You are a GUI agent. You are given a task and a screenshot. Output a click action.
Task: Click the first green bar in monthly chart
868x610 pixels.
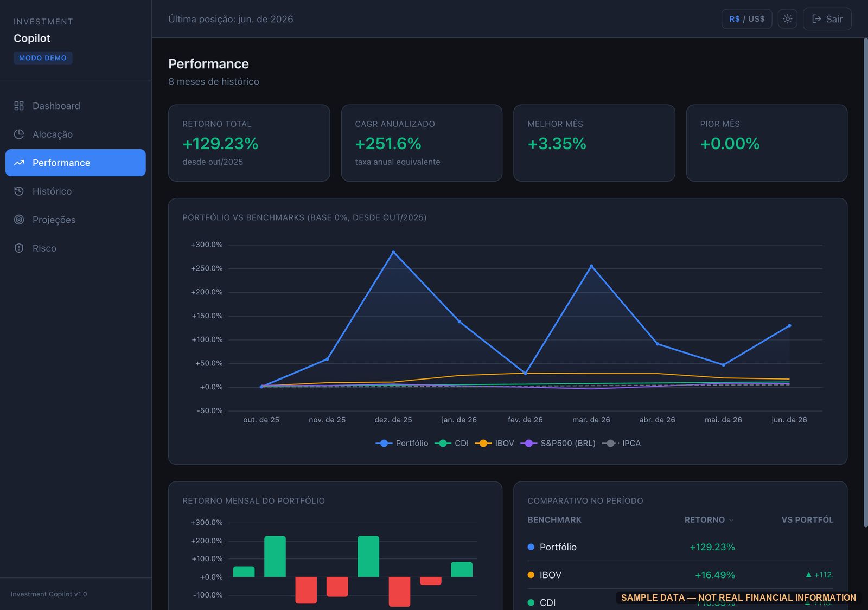coord(244,572)
